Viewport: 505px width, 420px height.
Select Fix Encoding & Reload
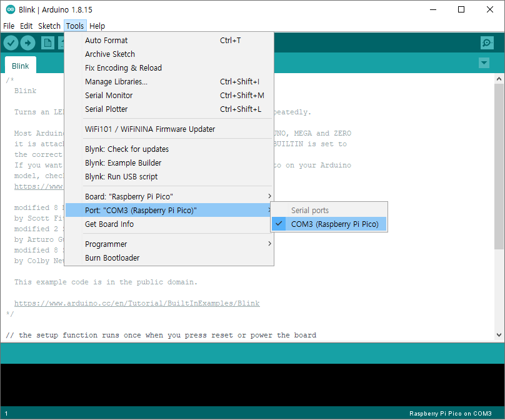(x=169, y=68)
